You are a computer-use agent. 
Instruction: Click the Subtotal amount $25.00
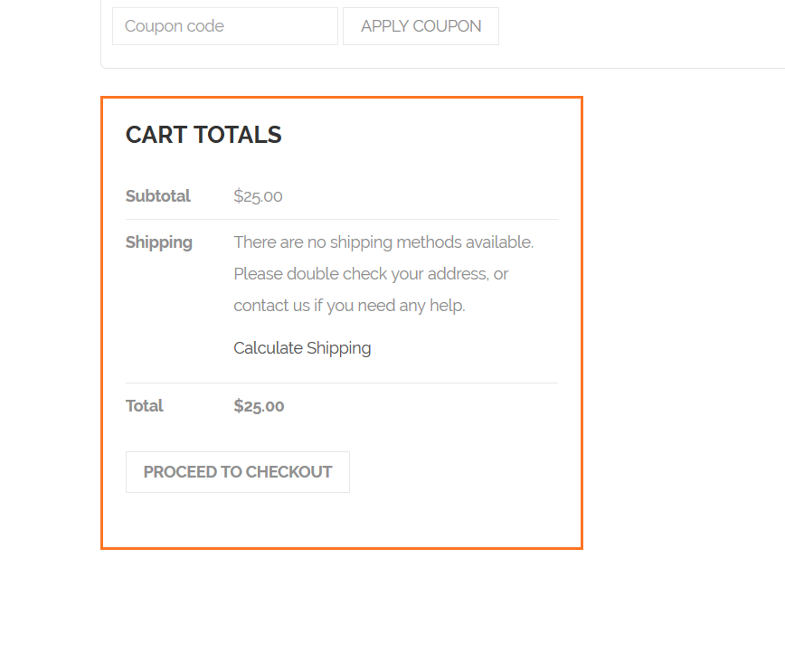coord(258,196)
